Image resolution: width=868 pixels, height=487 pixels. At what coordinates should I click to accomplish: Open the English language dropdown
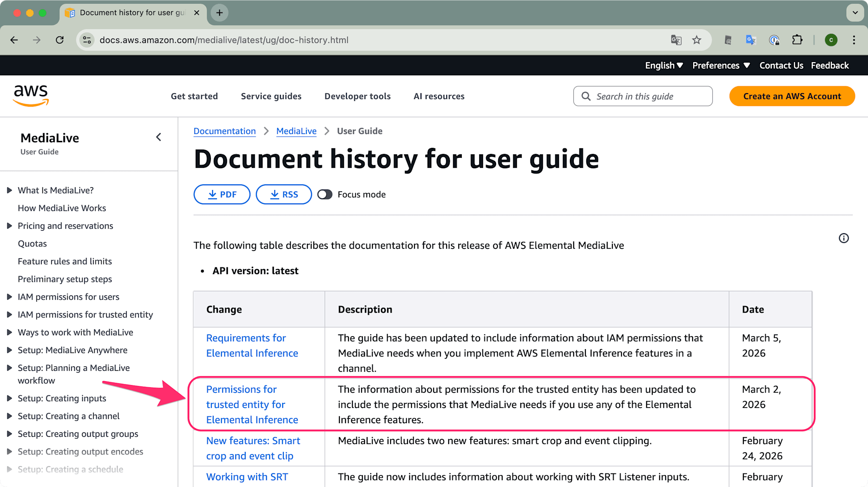[x=664, y=65]
